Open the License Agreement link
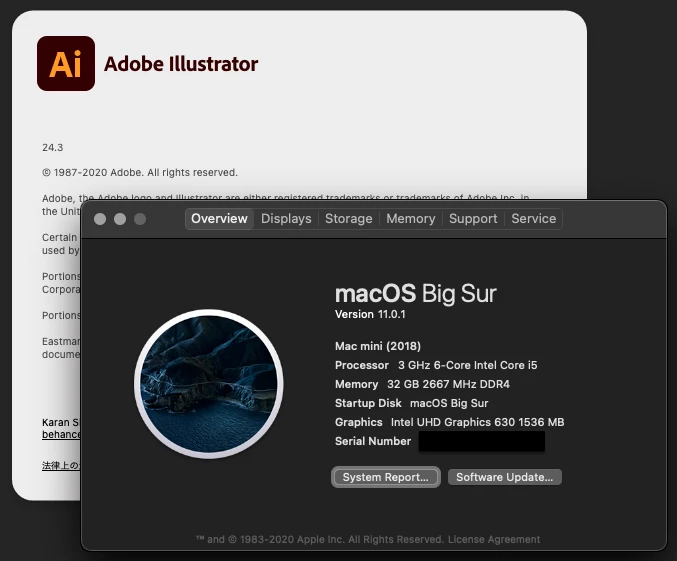This screenshot has height=561, width=677. pyautogui.click(x=494, y=539)
